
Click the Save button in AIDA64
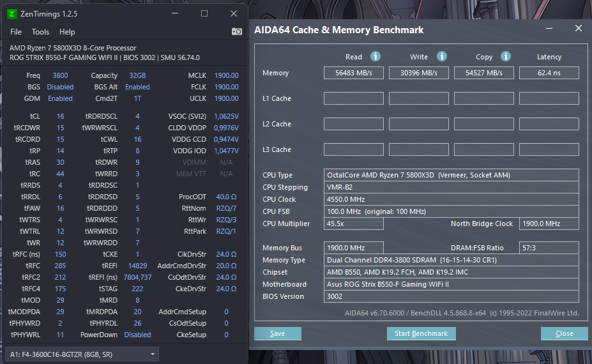tap(278, 333)
